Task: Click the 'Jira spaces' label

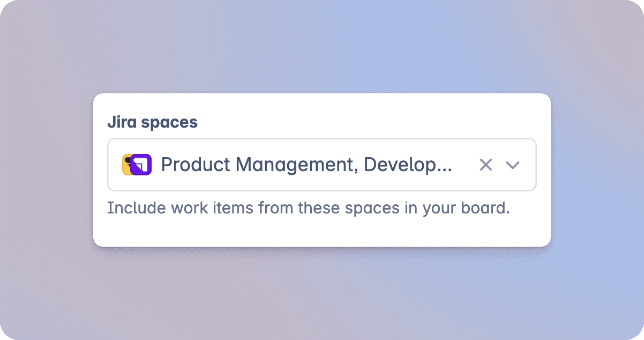Action: click(x=153, y=122)
